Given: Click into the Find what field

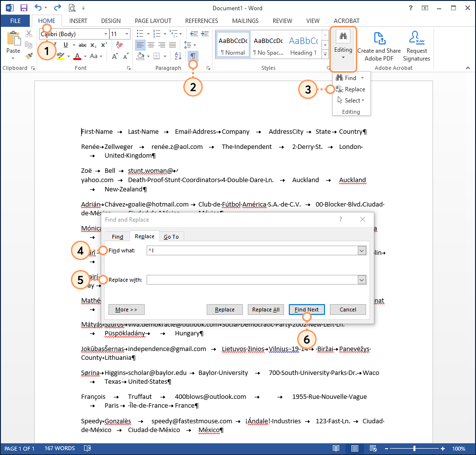Looking at the screenshot, I should pyautogui.click(x=252, y=250).
